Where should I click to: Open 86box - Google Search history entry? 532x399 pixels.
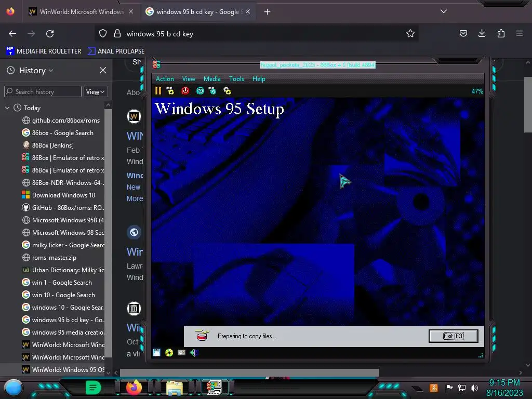(x=58, y=133)
